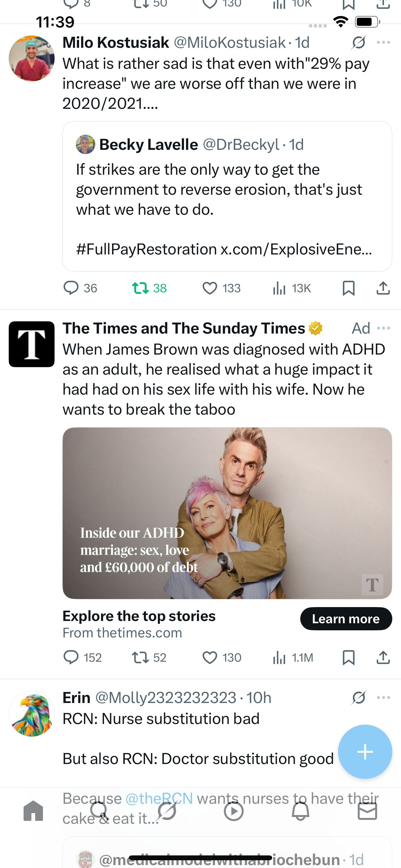Share Milo Kostusiak's post
The width and height of the screenshot is (401, 868).
[x=383, y=288]
